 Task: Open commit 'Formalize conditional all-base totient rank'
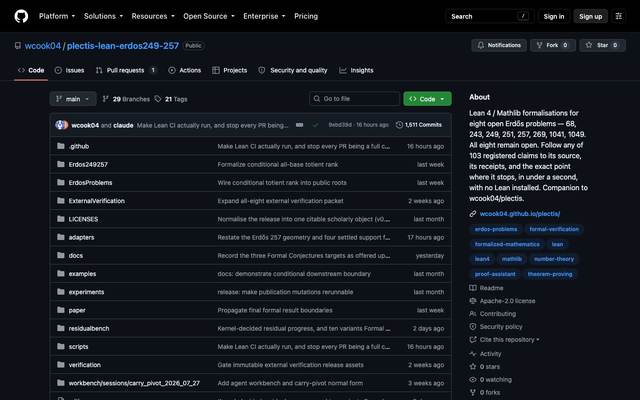pos(278,164)
